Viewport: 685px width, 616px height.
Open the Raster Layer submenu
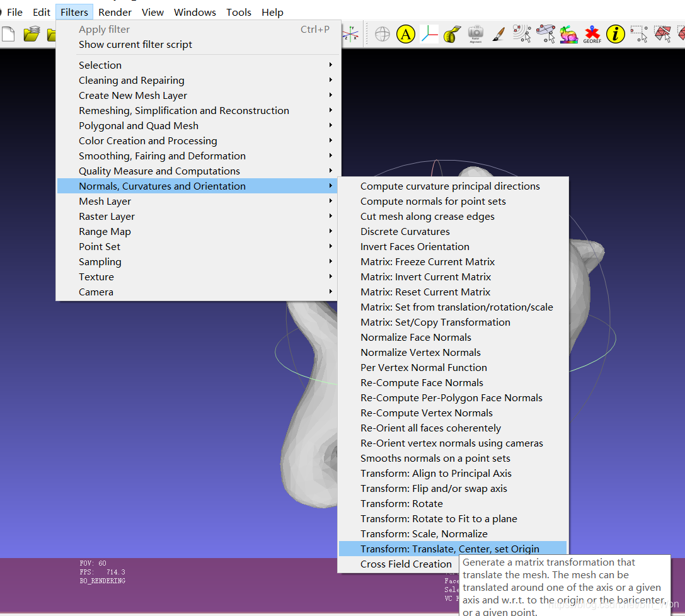[197, 217]
